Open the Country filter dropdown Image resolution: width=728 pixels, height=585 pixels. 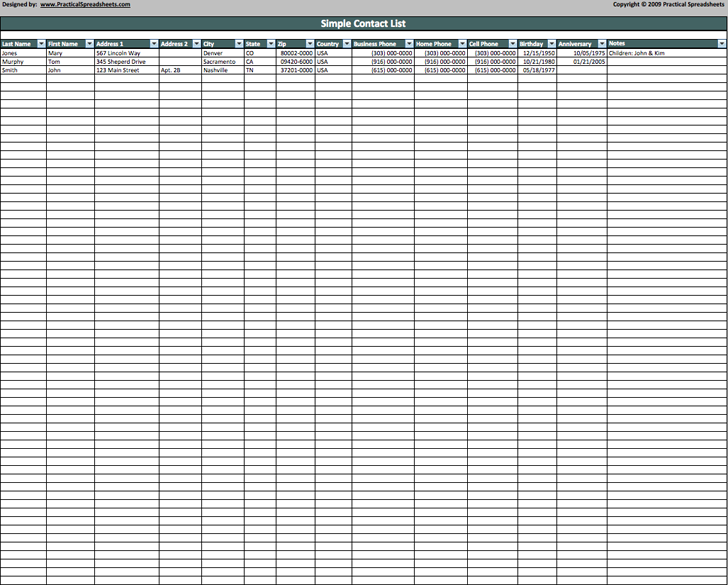click(x=347, y=44)
